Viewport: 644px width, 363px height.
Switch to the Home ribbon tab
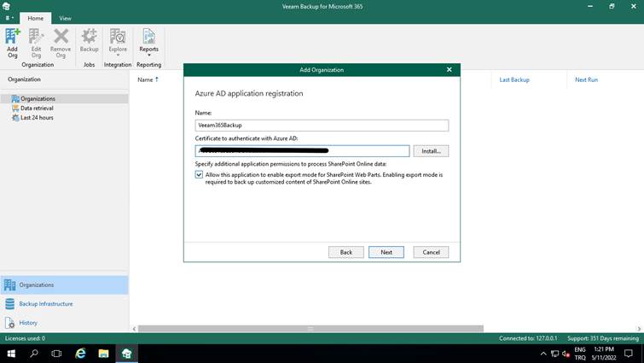tap(35, 18)
